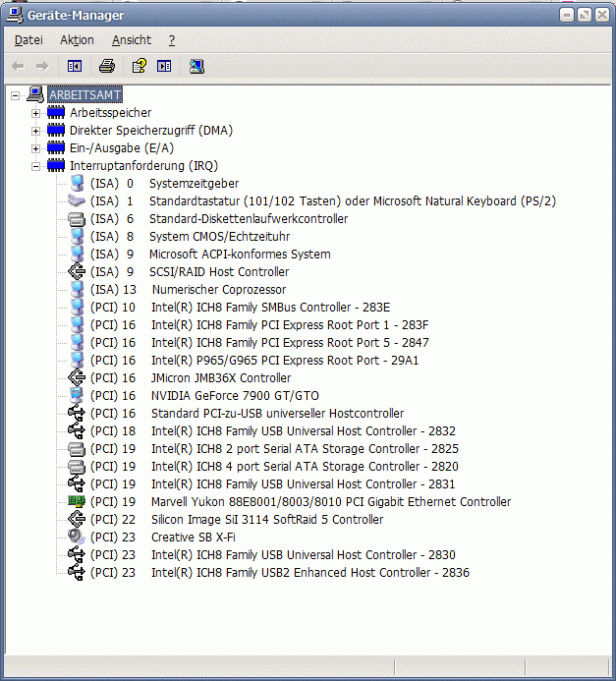
Task: Click the Marvell Yukon network card icon
Action: coord(77,501)
